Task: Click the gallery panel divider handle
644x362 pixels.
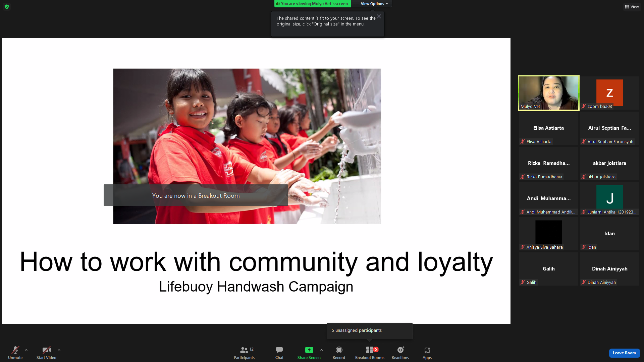Action: point(513,181)
